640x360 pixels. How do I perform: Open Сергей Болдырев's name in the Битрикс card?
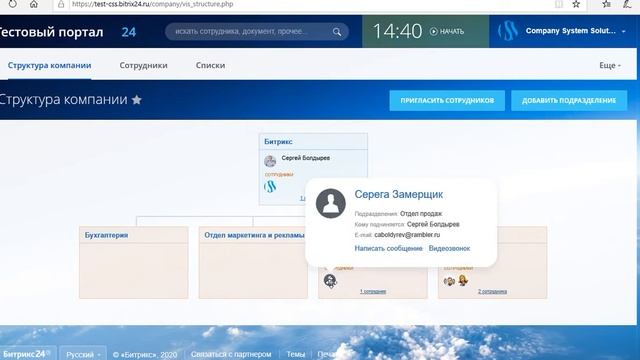click(x=306, y=158)
